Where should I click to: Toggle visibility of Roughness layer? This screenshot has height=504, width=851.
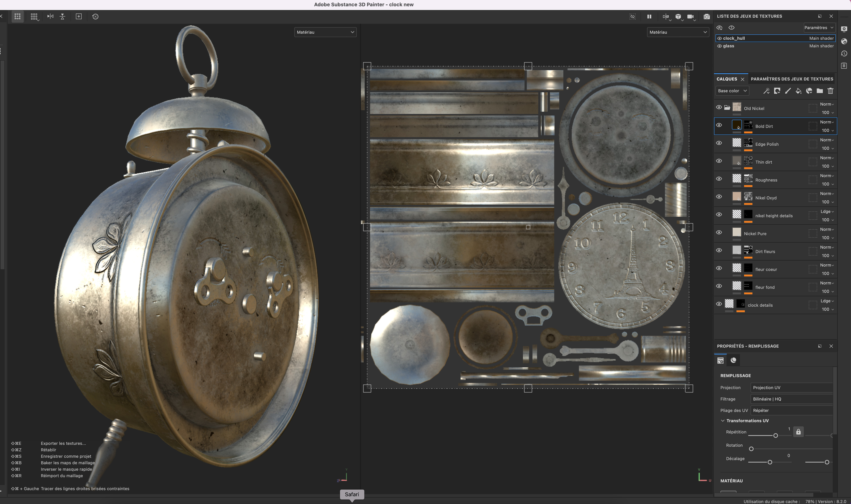(719, 179)
